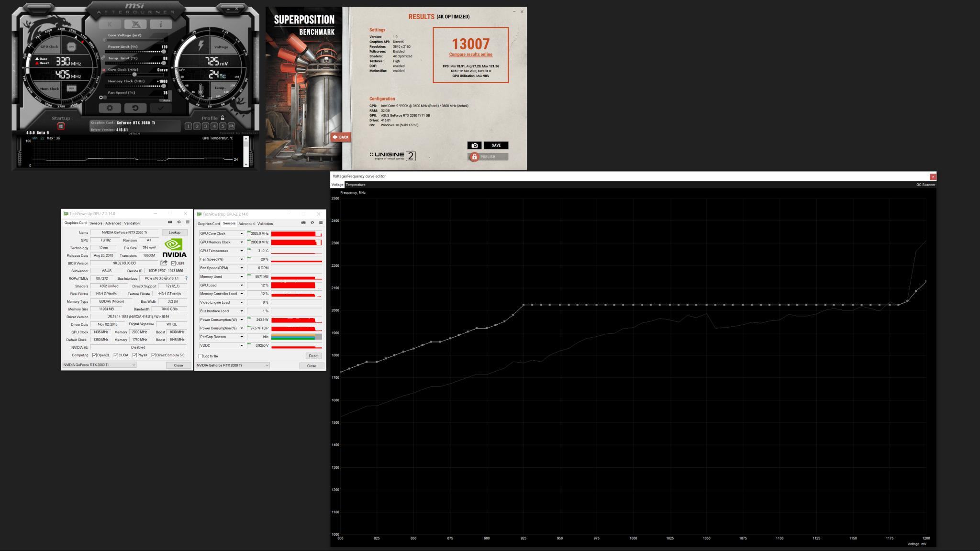The height and width of the screenshot is (551, 980).
Task: Click the screenshot camera icon in Superposition
Action: click(474, 145)
